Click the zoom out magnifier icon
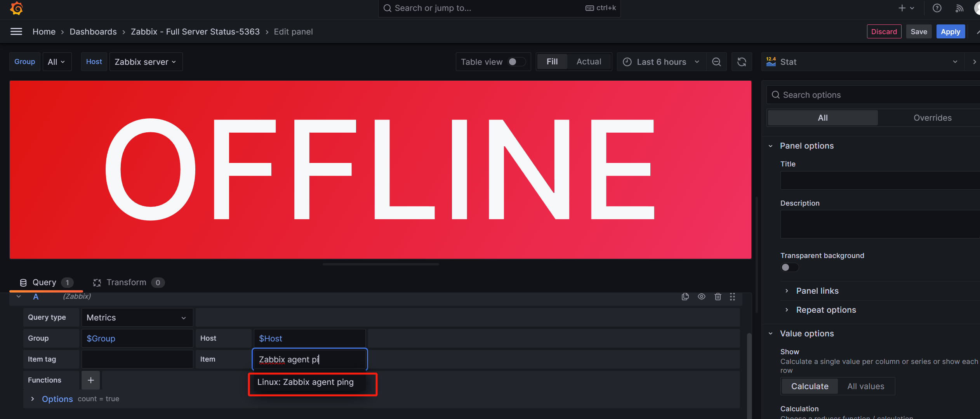Viewport: 980px width, 419px height. pos(717,61)
